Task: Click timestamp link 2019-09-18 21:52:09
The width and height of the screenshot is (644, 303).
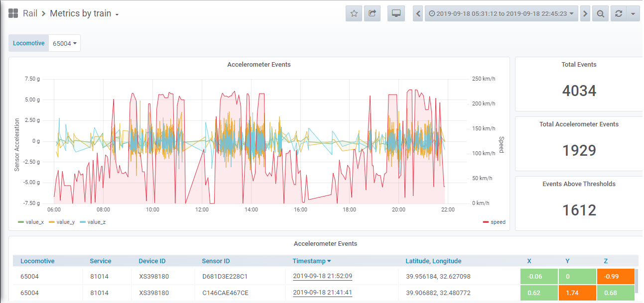Action: 322,276
